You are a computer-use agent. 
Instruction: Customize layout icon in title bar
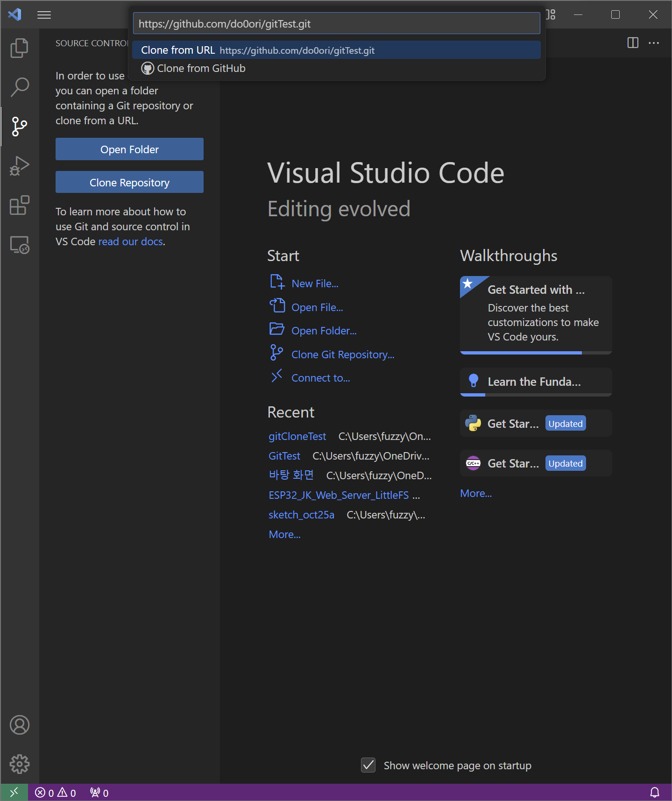coord(552,15)
